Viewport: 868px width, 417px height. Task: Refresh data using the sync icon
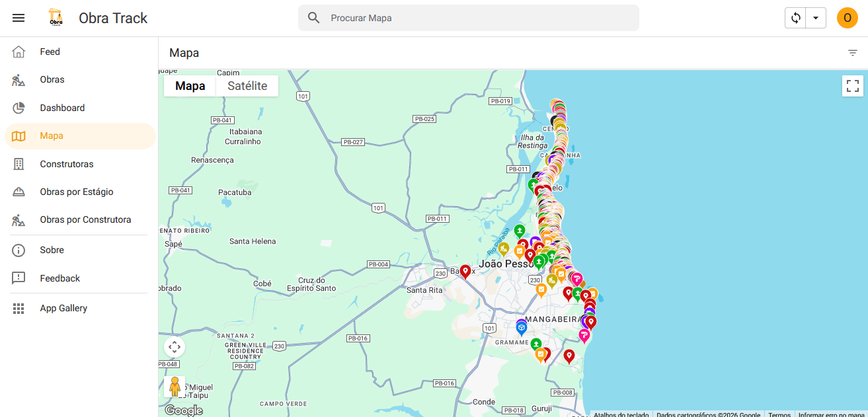coord(795,18)
